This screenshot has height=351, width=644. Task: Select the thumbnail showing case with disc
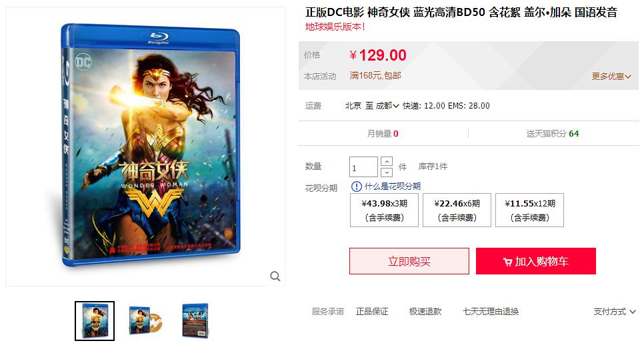145,321
